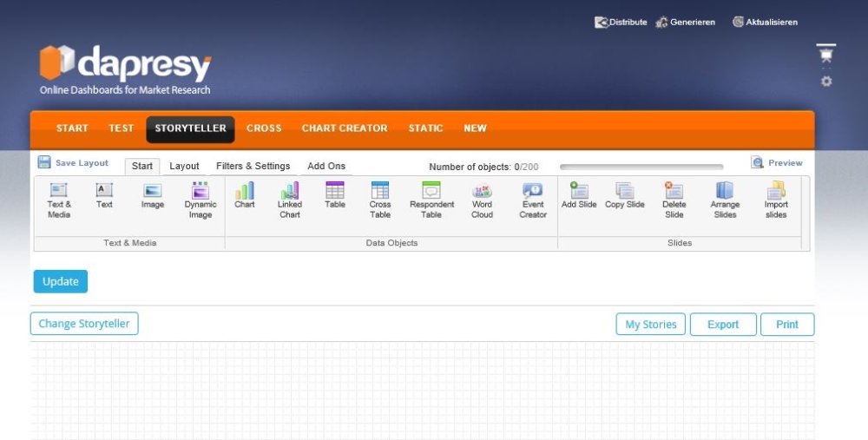Image resolution: width=868 pixels, height=440 pixels.
Task: Click the presentation screen icon at right
Action: [826, 54]
